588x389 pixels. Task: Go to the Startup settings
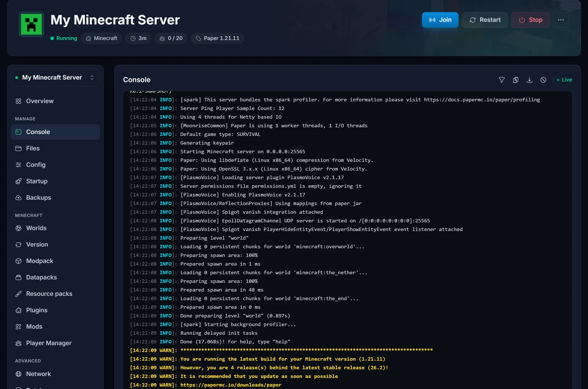click(55, 181)
